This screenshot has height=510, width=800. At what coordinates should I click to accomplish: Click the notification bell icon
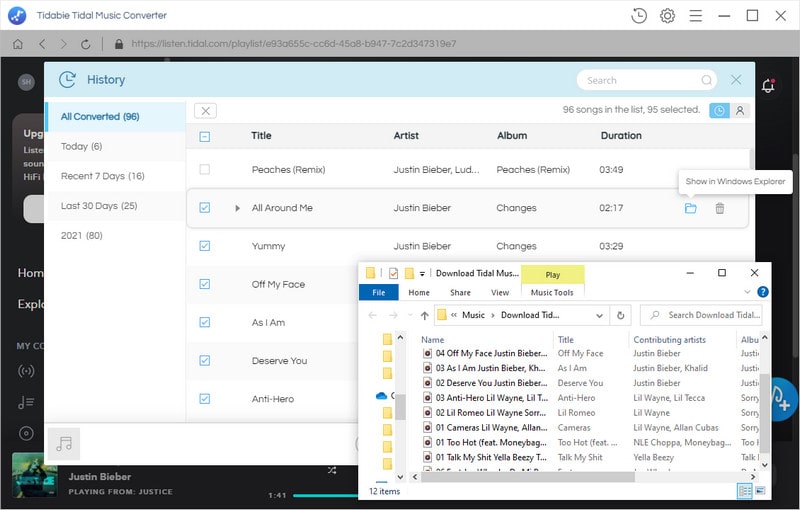(768, 86)
